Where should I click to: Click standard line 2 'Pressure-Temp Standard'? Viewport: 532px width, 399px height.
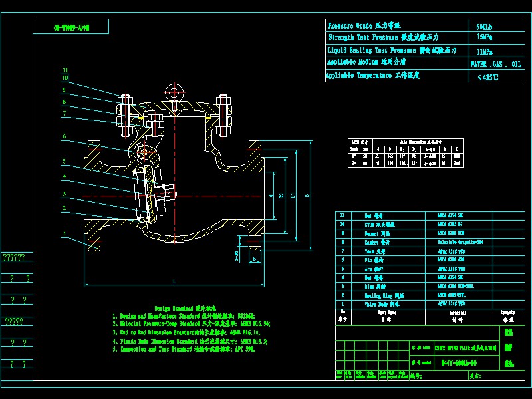(x=192, y=324)
